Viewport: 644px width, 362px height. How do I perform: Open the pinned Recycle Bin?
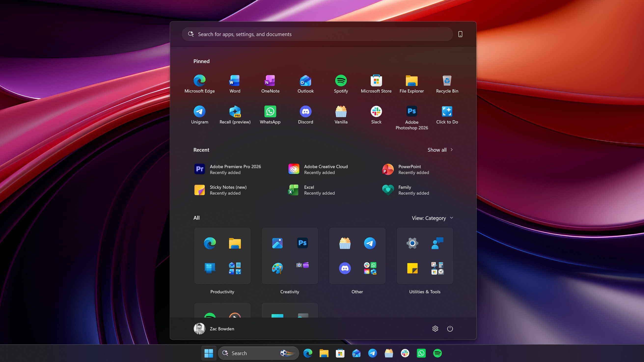[x=447, y=84]
